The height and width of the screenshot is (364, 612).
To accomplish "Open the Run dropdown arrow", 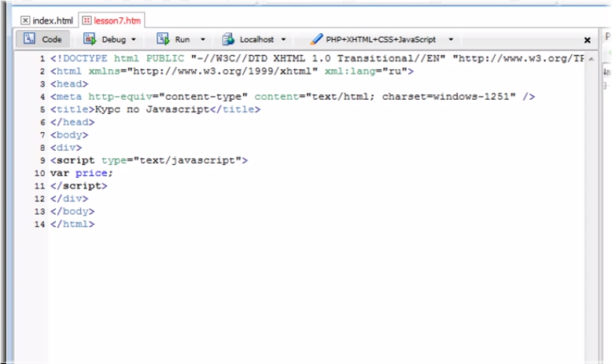I will (203, 40).
